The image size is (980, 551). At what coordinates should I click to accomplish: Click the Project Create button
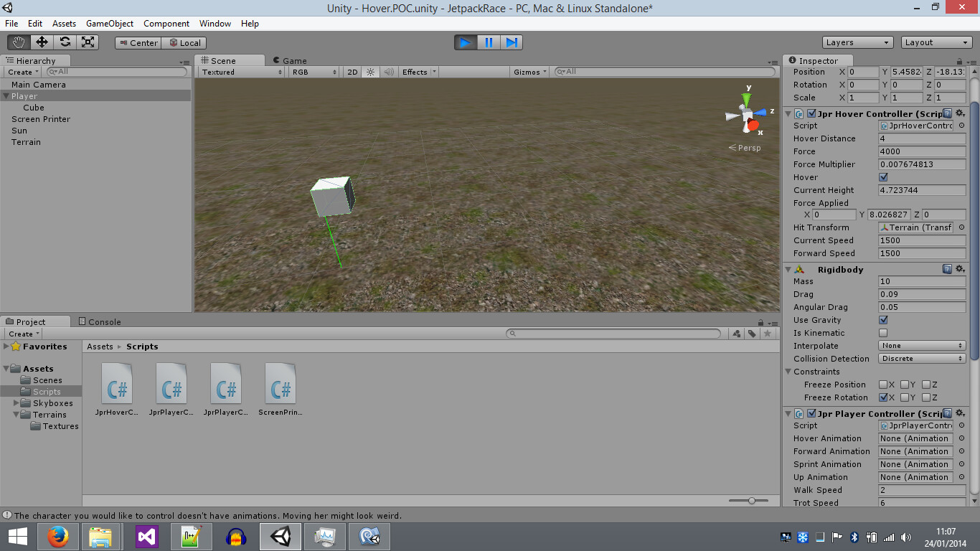point(24,334)
